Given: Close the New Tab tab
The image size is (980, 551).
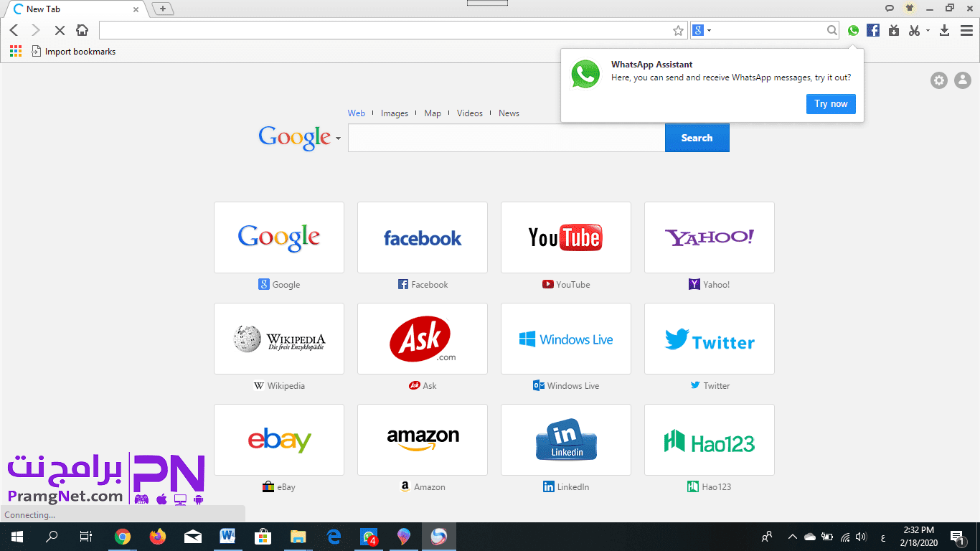Looking at the screenshot, I should click(x=136, y=9).
